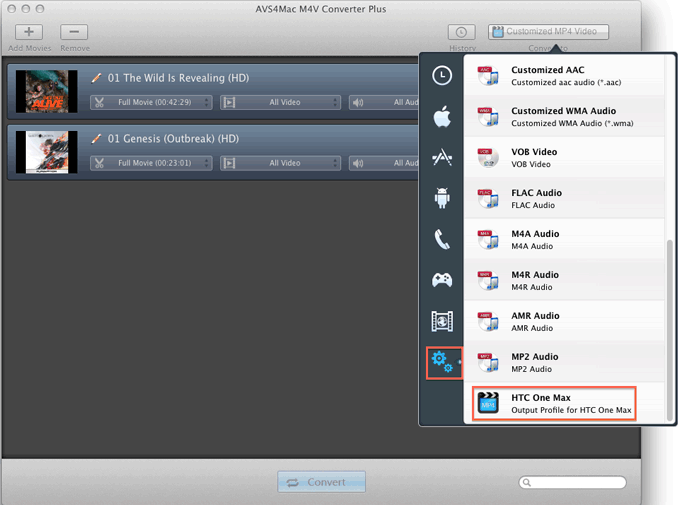Select the recent clock category in sidebar

pos(442,76)
